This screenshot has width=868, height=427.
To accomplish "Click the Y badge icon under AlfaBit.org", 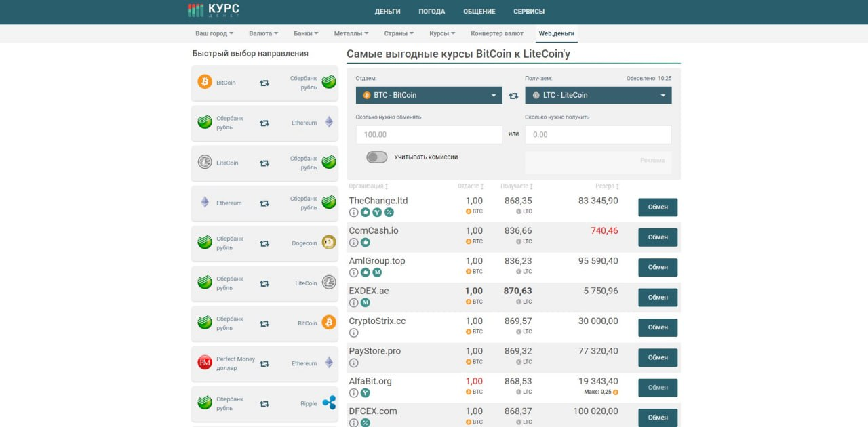I will 366,392.
